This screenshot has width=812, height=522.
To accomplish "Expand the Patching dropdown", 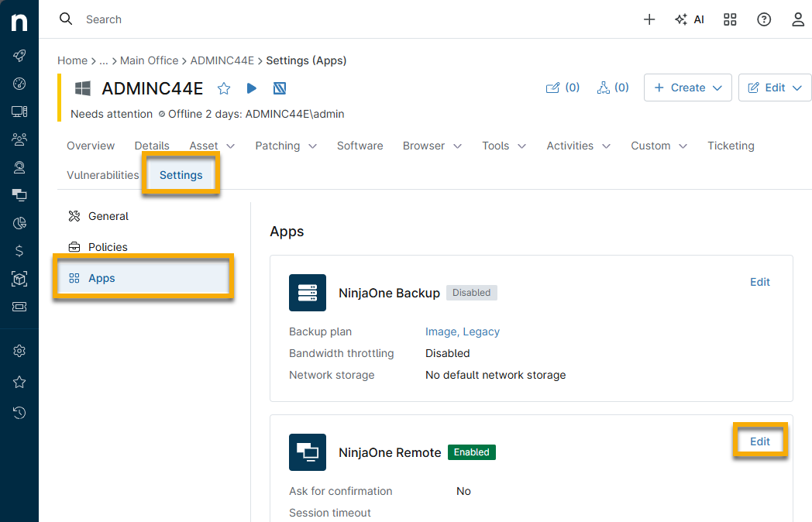I will click(286, 146).
